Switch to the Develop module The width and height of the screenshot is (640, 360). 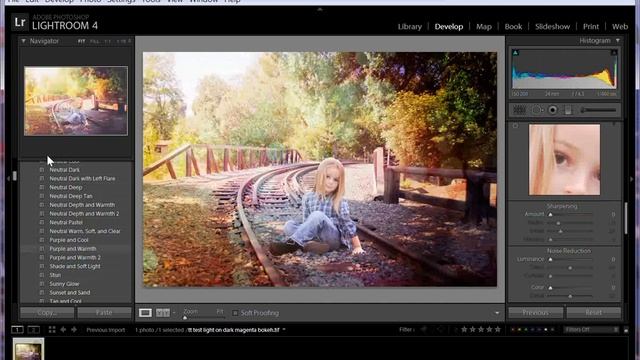point(449,27)
